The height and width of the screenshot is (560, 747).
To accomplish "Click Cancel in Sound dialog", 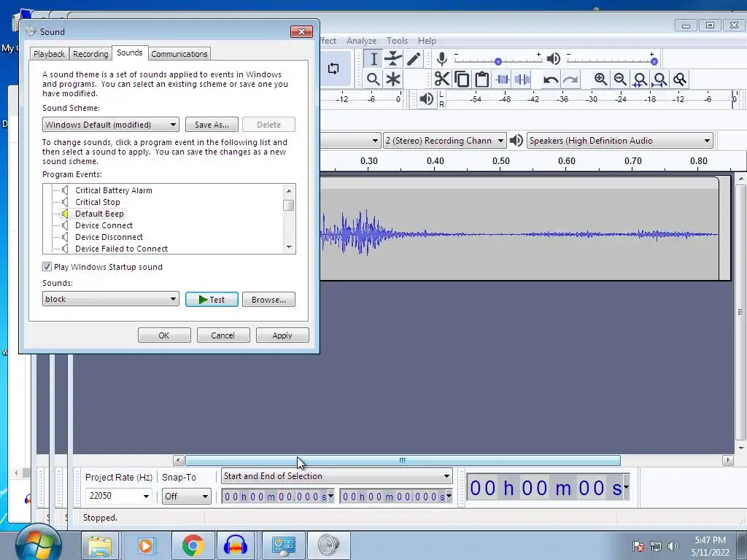I will [223, 335].
